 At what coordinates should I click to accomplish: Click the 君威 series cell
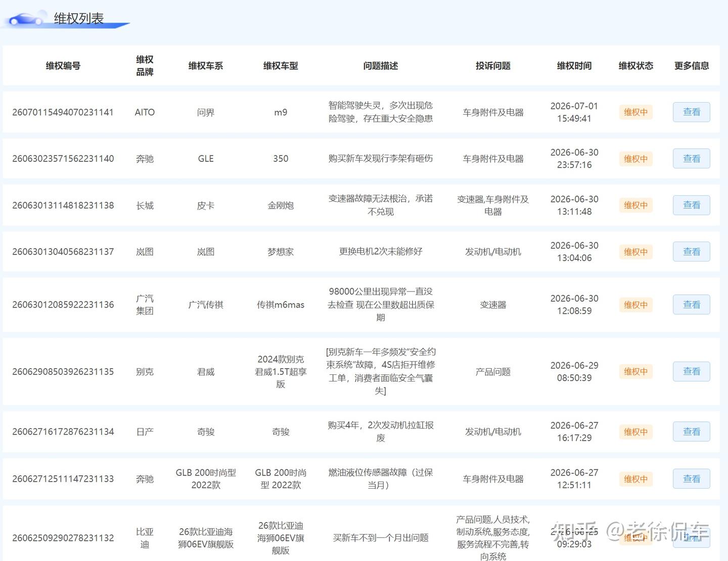tap(206, 372)
